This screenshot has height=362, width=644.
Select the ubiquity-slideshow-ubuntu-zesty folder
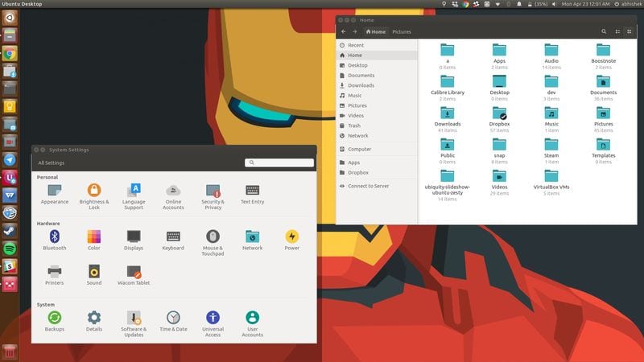(448, 185)
